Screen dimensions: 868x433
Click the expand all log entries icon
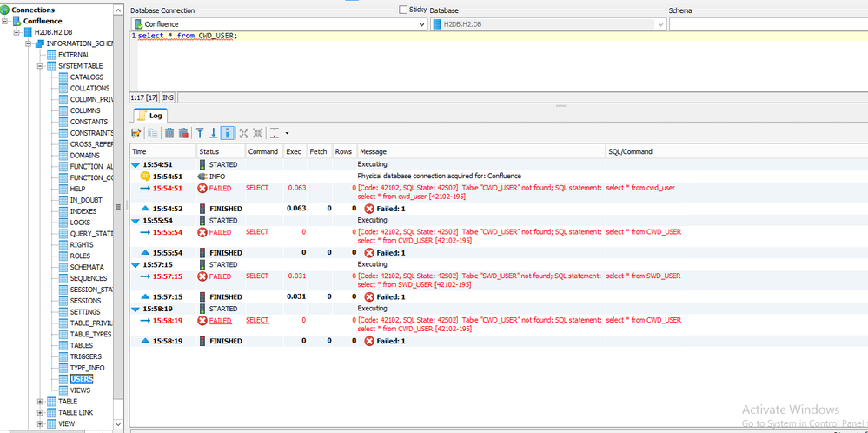(x=243, y=133)
